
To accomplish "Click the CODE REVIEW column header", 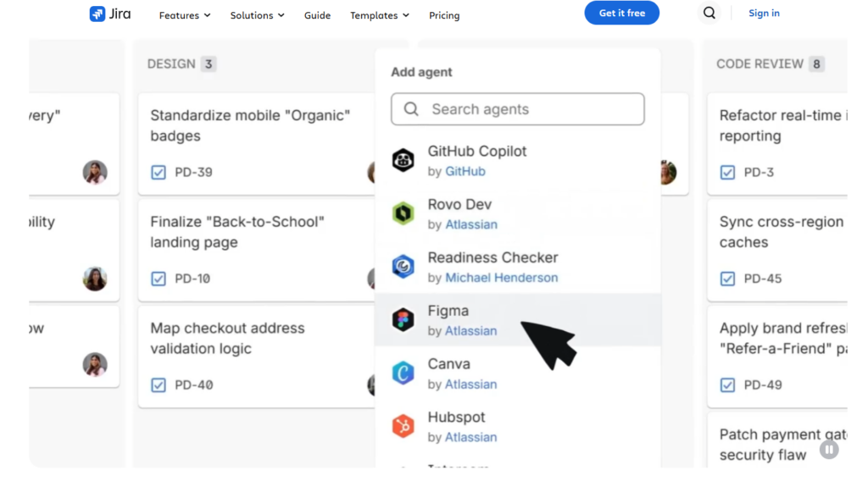I will 759,64.
